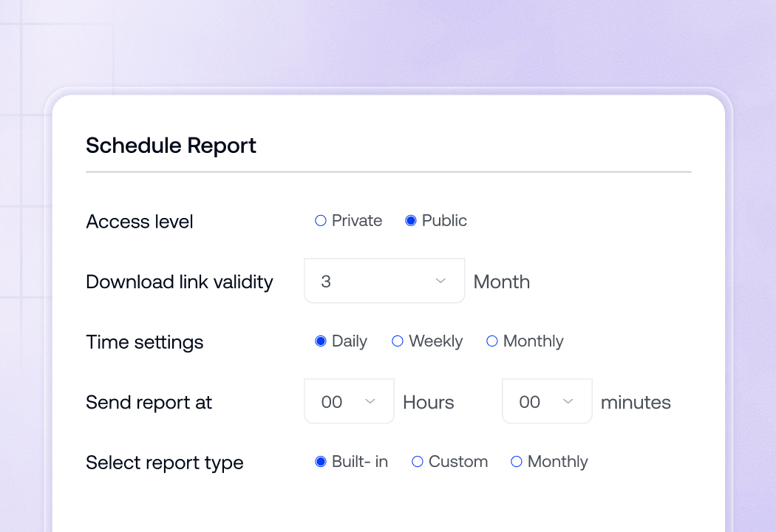Open the Hours dropdown

(350, 401)
